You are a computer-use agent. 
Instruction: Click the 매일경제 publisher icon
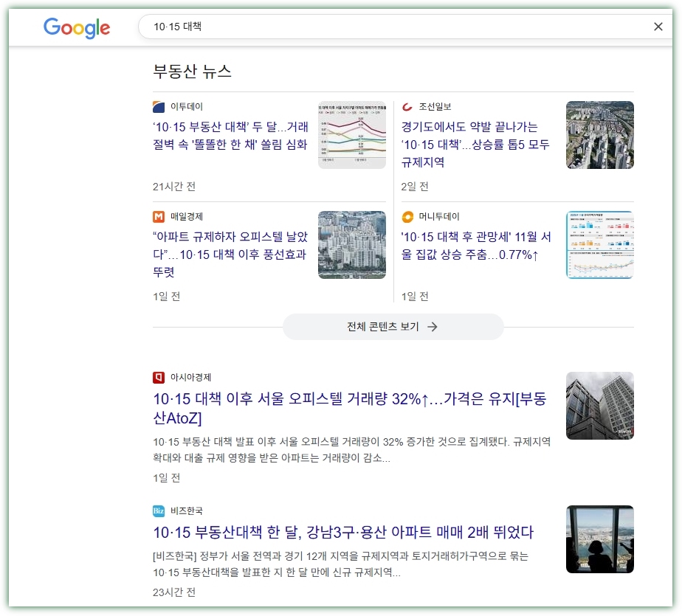[x=159, y=216]
